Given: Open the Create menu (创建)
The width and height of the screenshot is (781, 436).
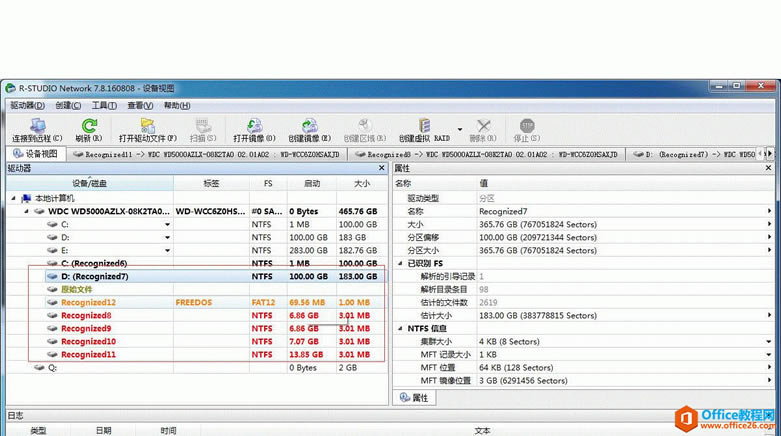Looking at the screenshot, I should click(x=68, y=106).
